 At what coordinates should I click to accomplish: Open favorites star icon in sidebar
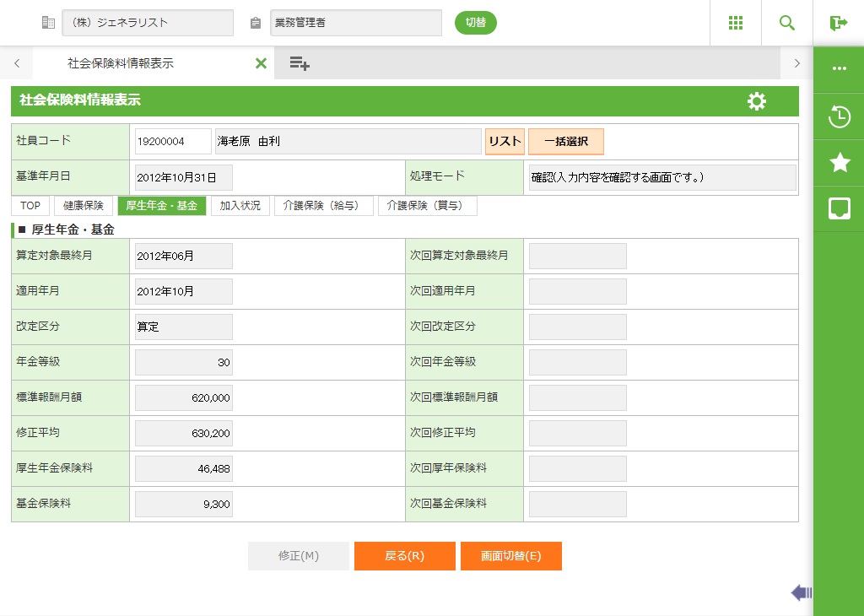[x=839, y=163]
